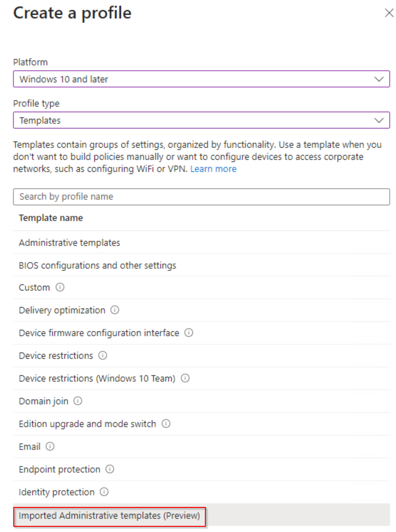Choose the Domain join template row
The height and width of the screenshot is (532, 396).
(202, 401)
